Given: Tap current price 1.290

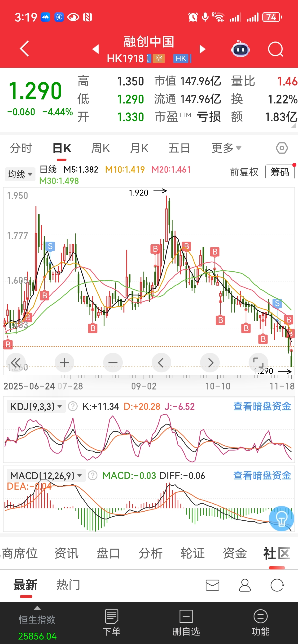Looking at the screenshot, I should pos(35,90).
